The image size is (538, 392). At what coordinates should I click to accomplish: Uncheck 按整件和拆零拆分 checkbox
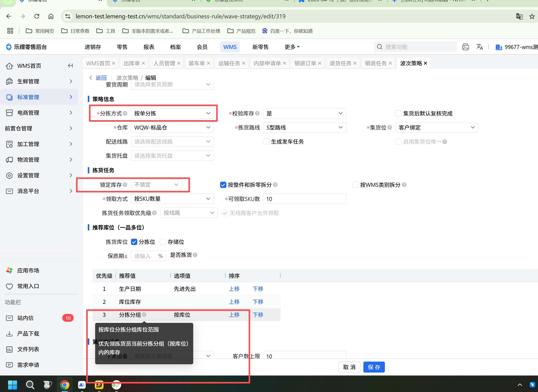(223, 185)
